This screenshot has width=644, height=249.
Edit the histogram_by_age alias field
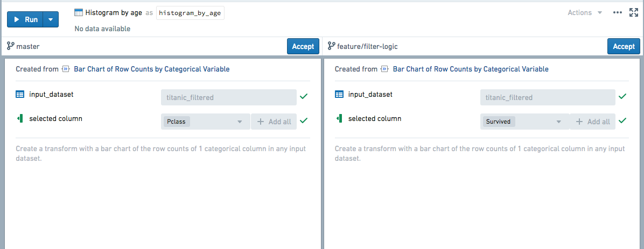[190, 13]
